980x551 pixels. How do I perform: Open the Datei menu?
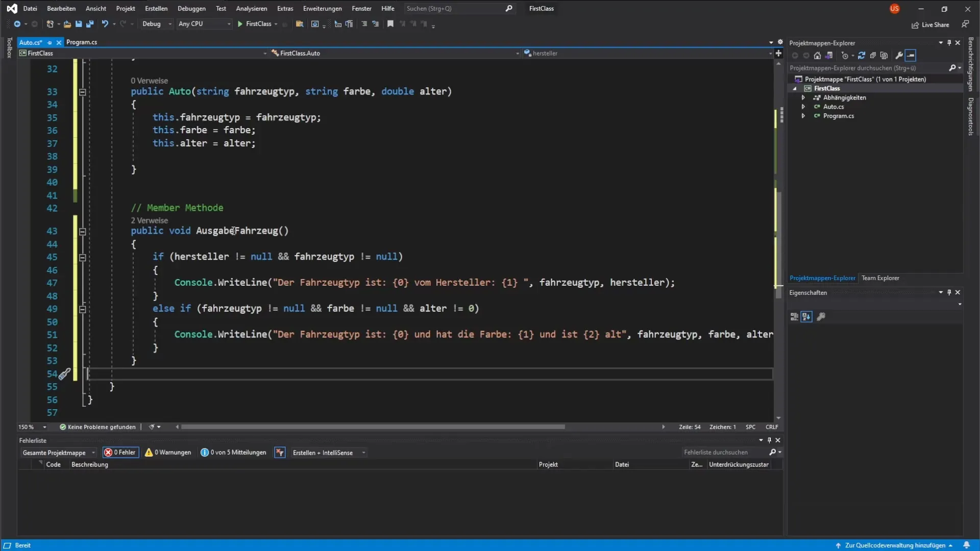[30, 9]
